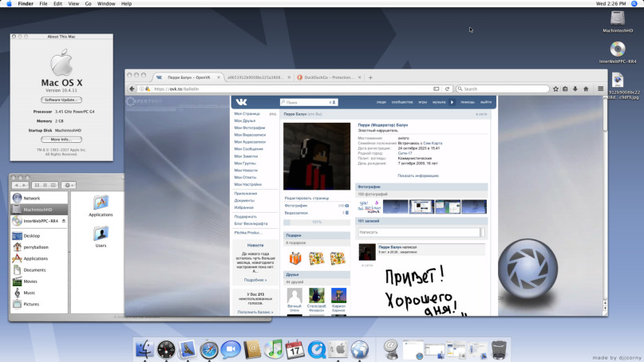Eject the InterWebPPC-RR4 disc in Finder sidebar

click(x=64, y=221)
